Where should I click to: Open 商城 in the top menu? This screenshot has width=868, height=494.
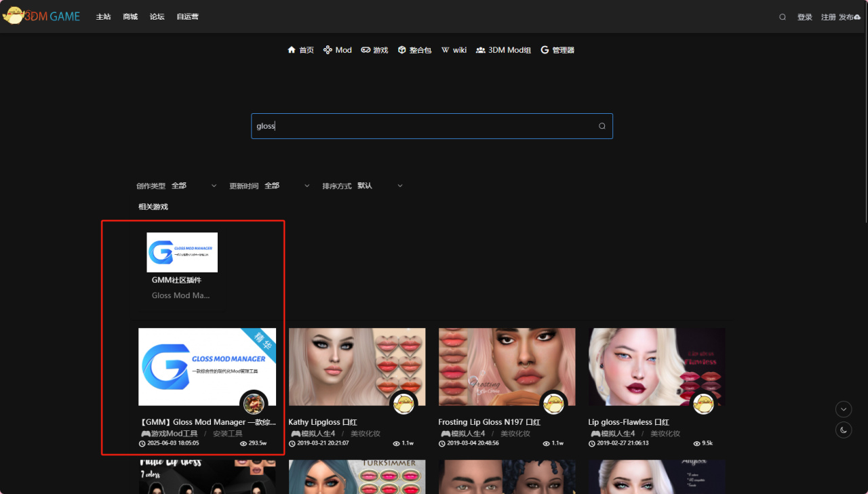(130, 17)
